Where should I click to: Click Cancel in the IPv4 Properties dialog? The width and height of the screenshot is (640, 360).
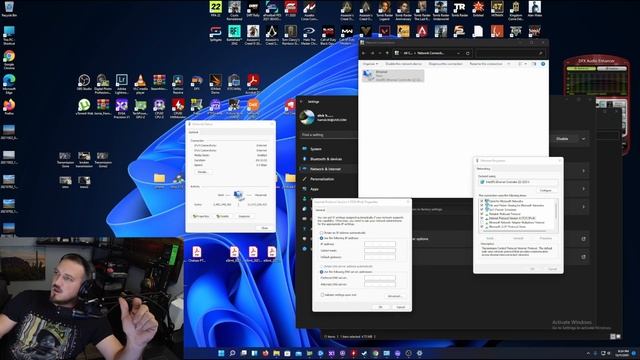(400, 307)
